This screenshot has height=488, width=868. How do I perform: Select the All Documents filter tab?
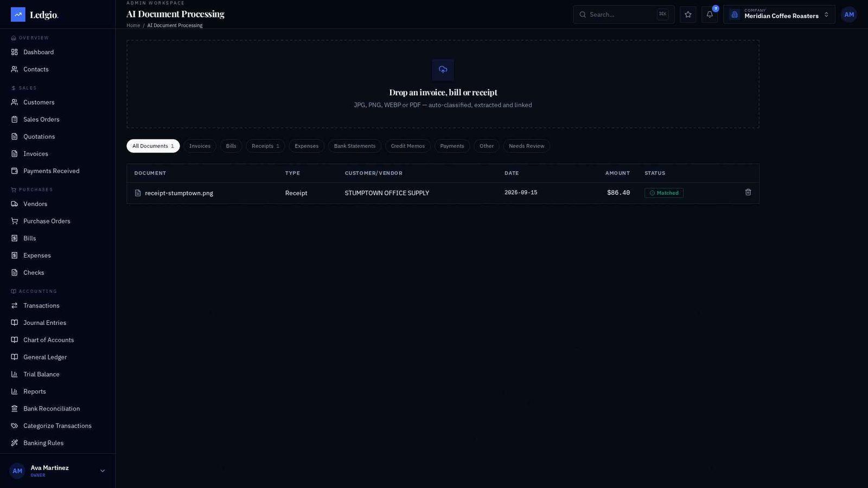coord(153,146)
